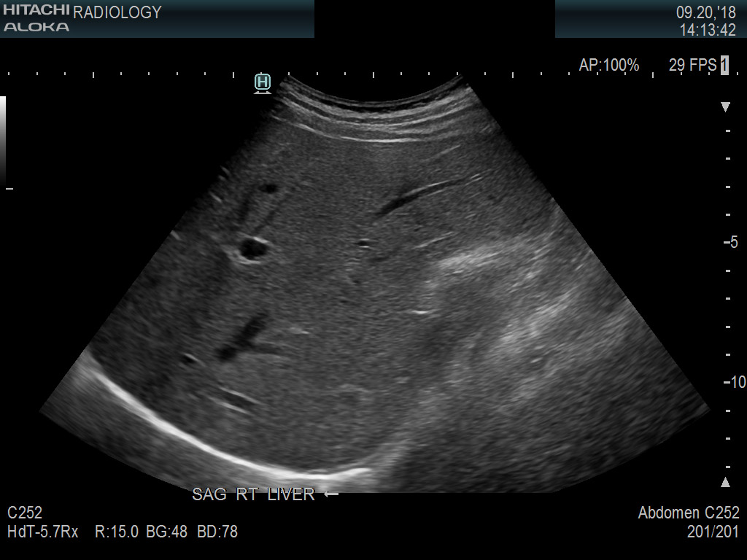Click the AP:100% acoustic power readout

608,66
